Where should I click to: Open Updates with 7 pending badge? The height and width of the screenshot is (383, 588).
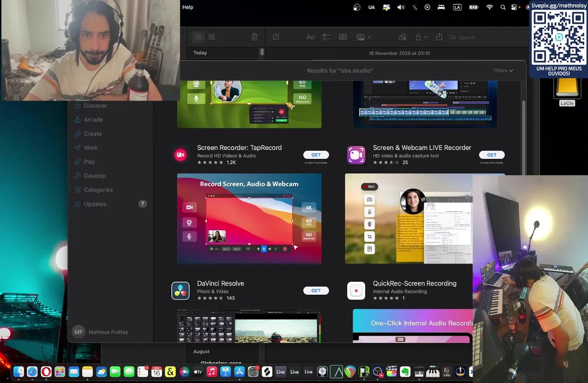point(110,204)
